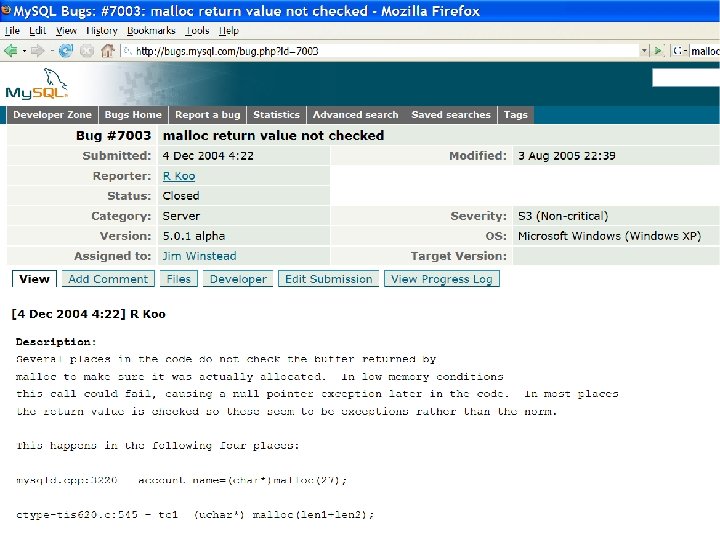This screenshot has width=720, height=540.
Task: Click the Firefox Back arrow button
Action: pyautogui.click(x=10, y=51)
